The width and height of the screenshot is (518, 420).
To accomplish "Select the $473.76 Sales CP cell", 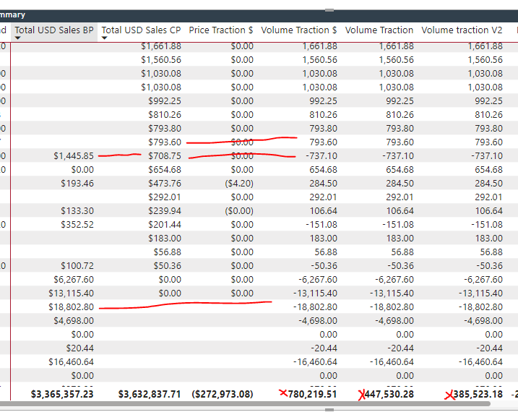I will 165,184.
